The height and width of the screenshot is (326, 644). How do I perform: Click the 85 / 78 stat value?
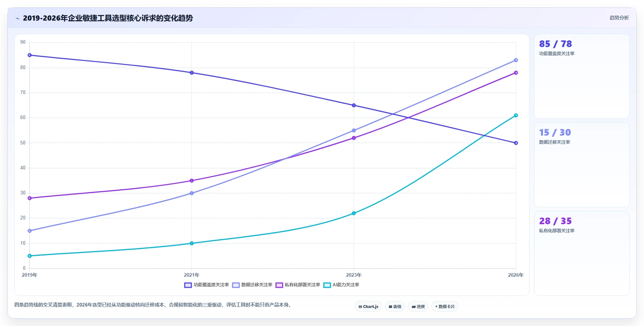pos(555,44)
